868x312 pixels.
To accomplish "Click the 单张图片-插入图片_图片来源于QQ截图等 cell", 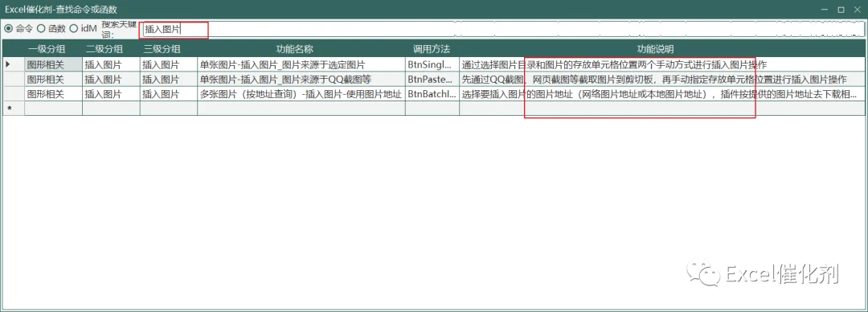I will [301, 80].
